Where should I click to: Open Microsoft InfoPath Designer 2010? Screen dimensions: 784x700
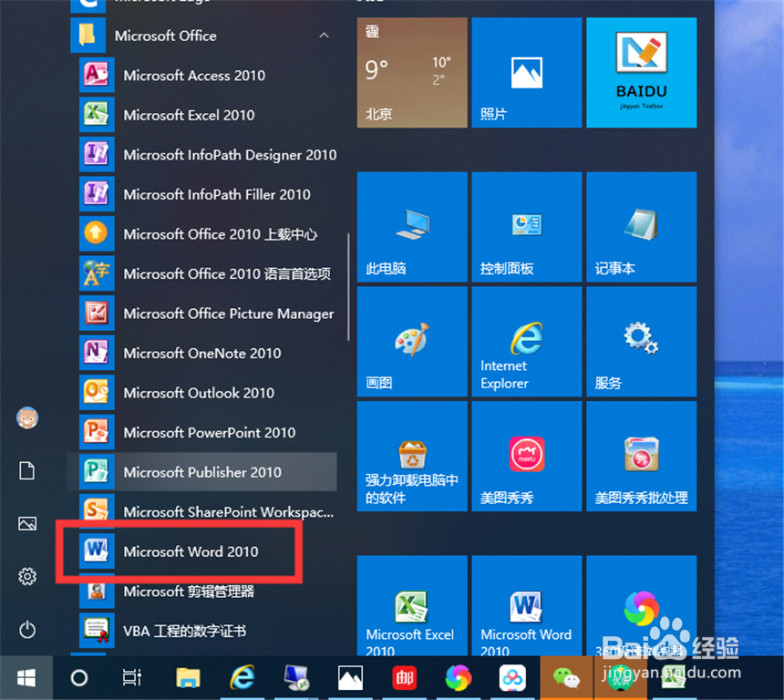202,155
